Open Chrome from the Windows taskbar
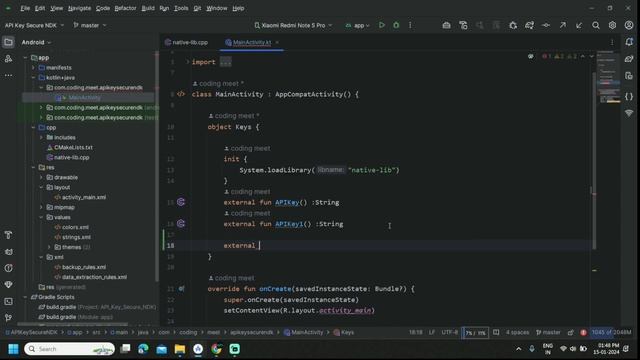 216,349
